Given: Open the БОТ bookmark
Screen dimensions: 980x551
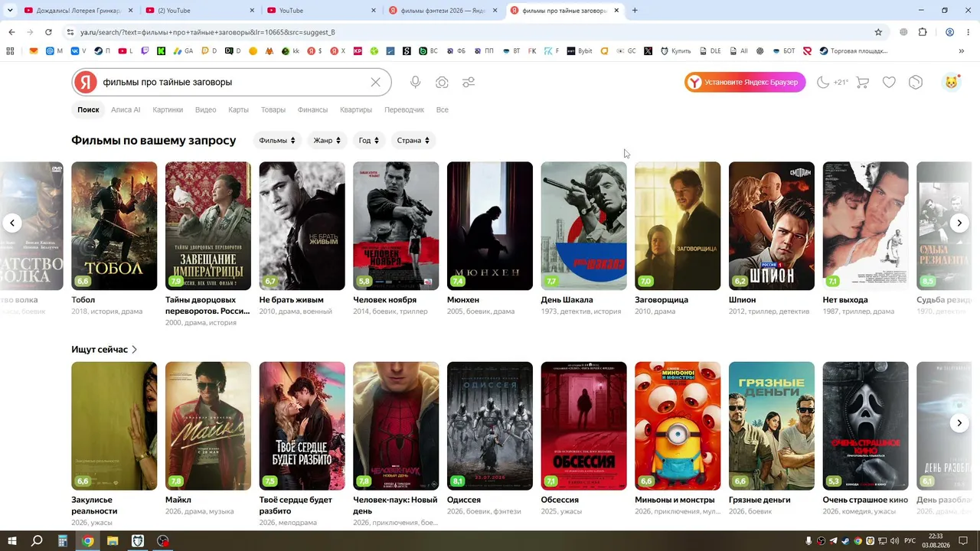Looking at the screenshot, I should (783, 51).
